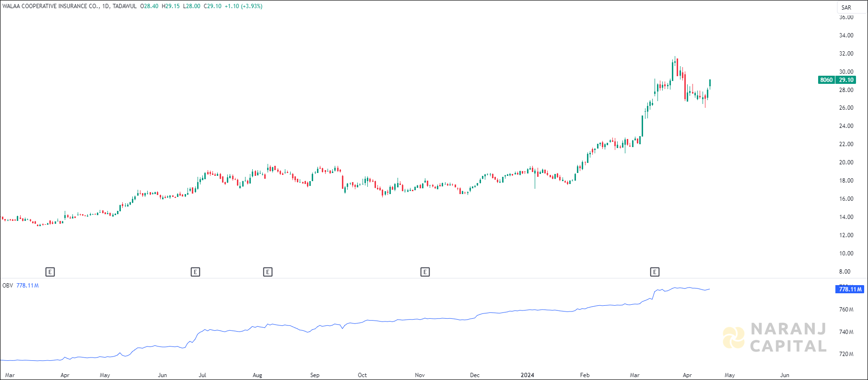Screen dimensions: 868x380
Task: Click the Oct label on the time axis
Action: coord(362,375)
